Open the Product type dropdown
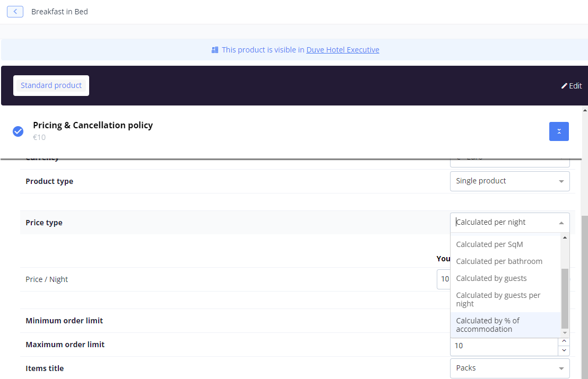 point(509,181)
